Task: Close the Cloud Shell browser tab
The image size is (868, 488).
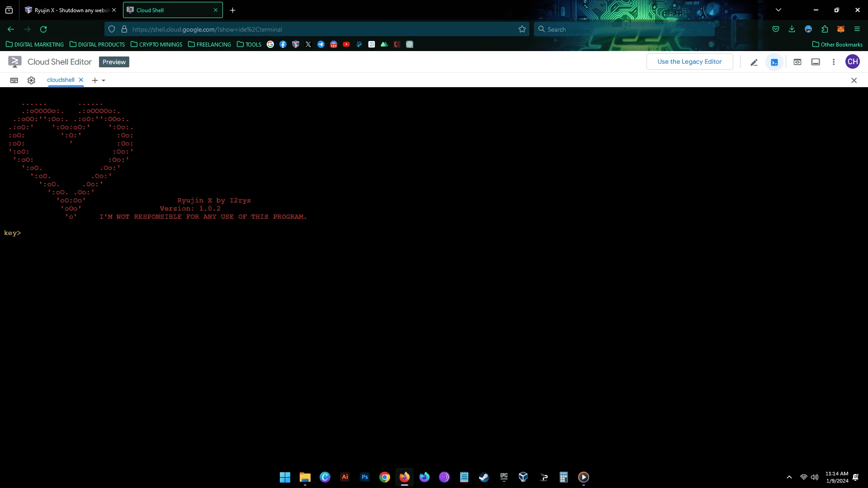Action: coord(216,10)
